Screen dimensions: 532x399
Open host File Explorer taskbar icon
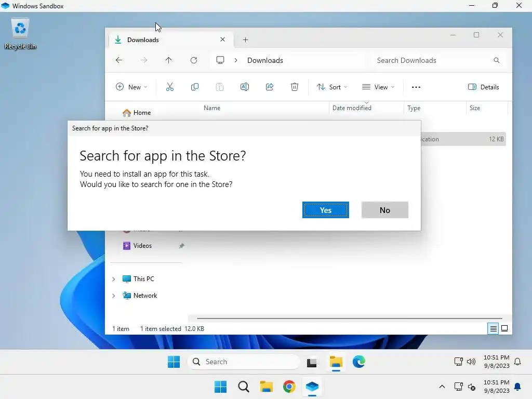click(267, 387)
